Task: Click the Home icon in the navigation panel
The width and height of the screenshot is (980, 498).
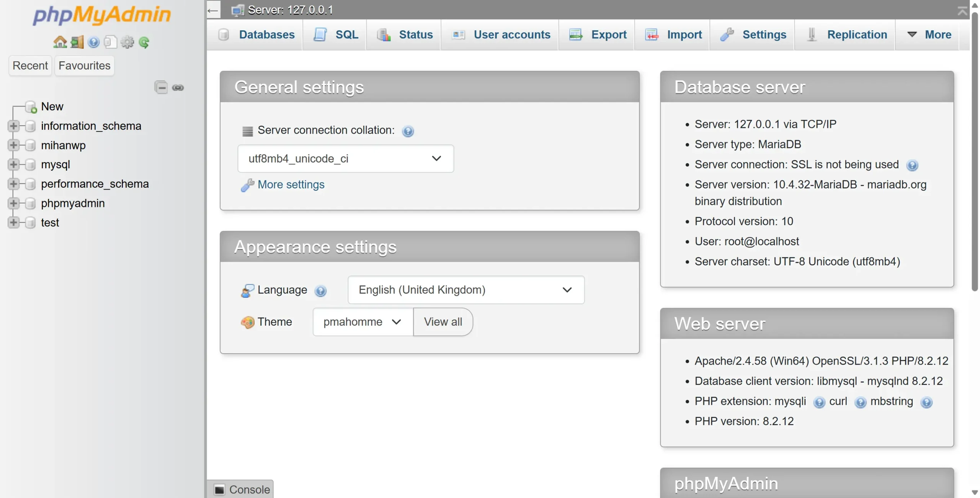Action: [60, 42]
